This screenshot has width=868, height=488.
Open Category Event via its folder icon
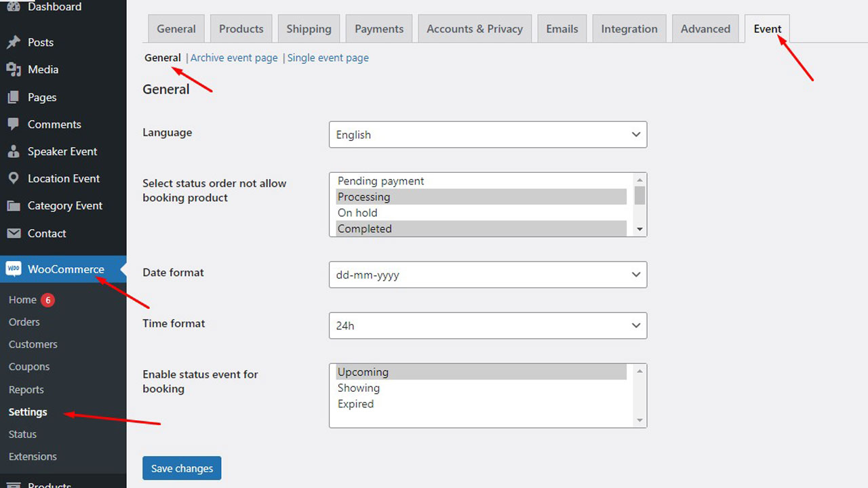pyautogui.click(x=14, y=205)
